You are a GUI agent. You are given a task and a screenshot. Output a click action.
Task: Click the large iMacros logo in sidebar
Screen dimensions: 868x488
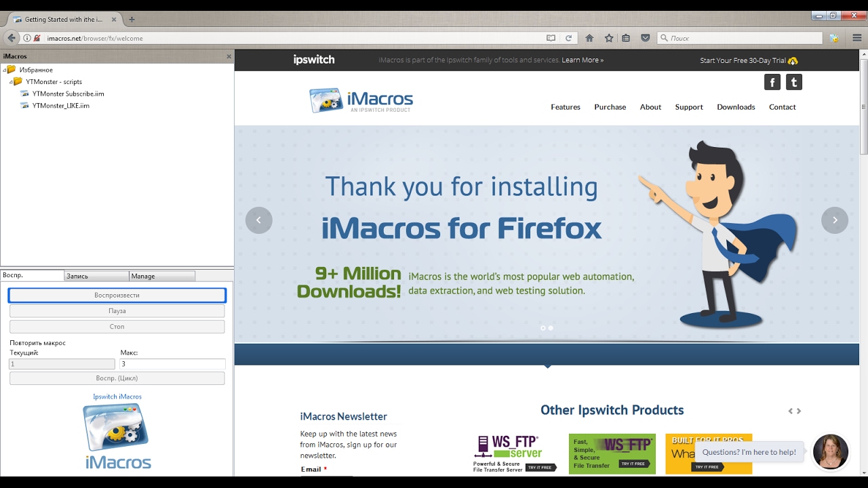click(x=117, y=436)
